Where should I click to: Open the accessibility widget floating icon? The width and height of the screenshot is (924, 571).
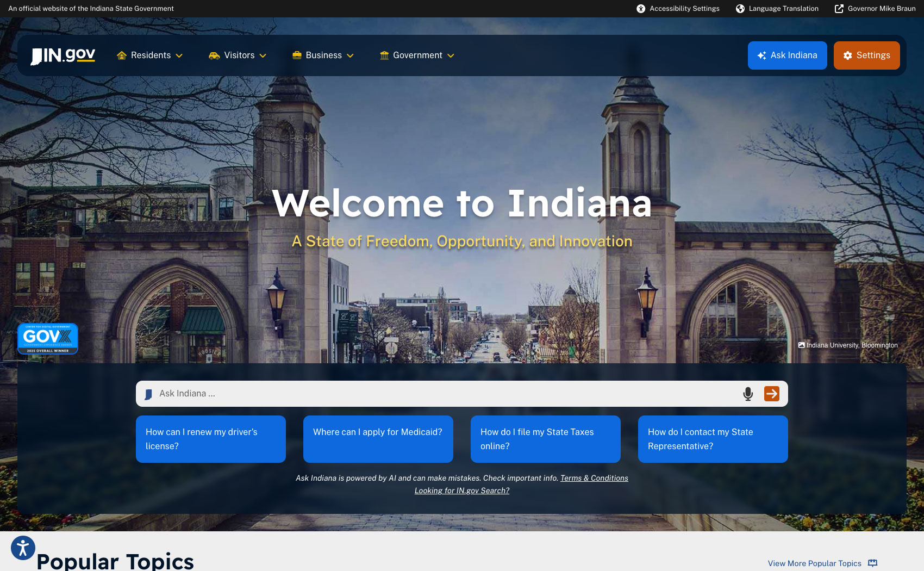[23, 548]
